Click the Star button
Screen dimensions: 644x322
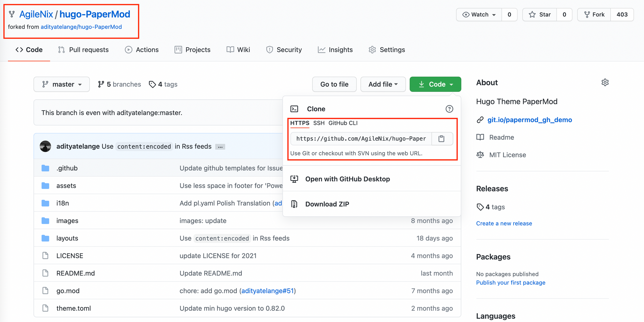[x=540, y=15]
